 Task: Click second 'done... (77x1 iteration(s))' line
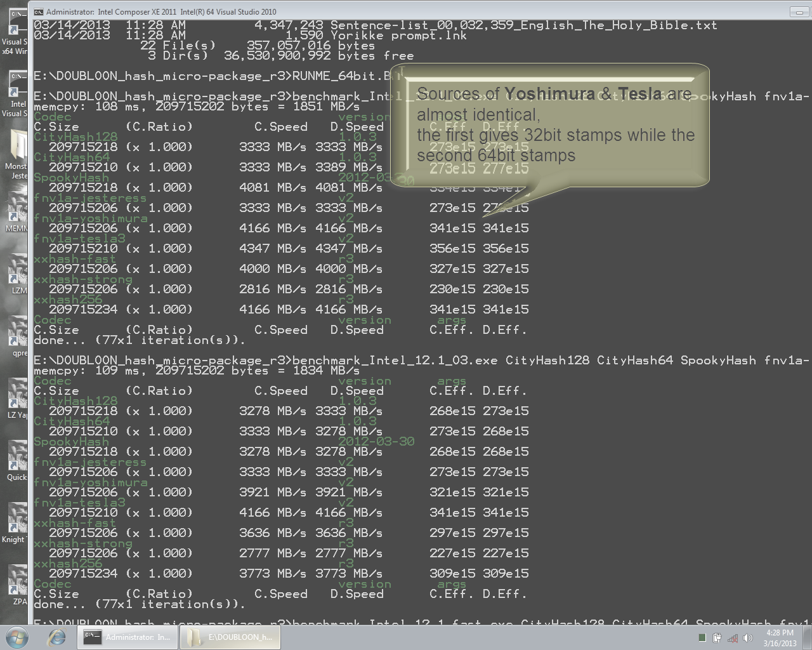coord(139,604)
